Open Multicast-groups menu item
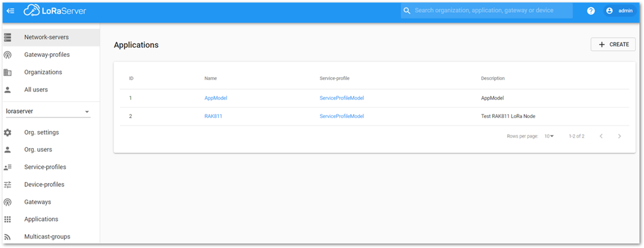 tap(50, 237)
